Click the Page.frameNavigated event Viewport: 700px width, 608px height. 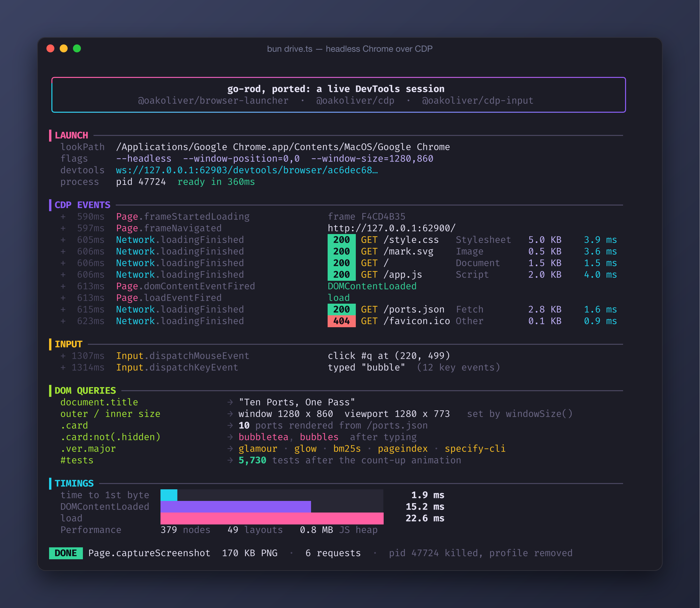click(169, 228)
